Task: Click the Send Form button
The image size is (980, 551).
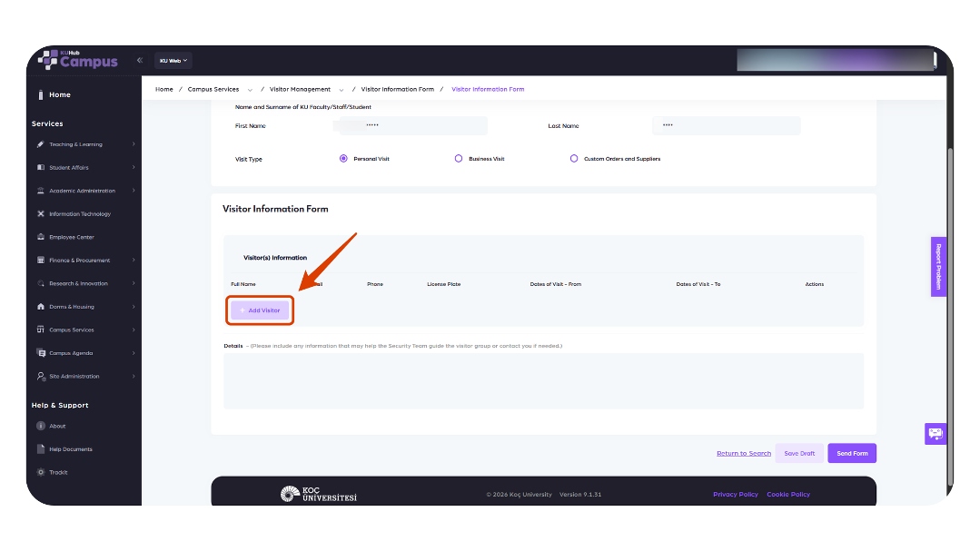Action: click(x=852, y=454)
